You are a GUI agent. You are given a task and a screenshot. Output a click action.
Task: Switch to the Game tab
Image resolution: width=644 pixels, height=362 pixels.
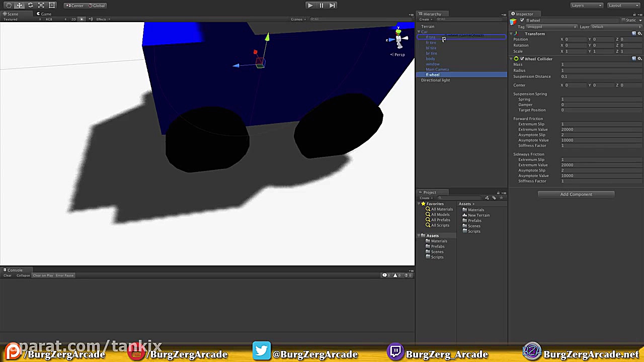click(44, 14)
